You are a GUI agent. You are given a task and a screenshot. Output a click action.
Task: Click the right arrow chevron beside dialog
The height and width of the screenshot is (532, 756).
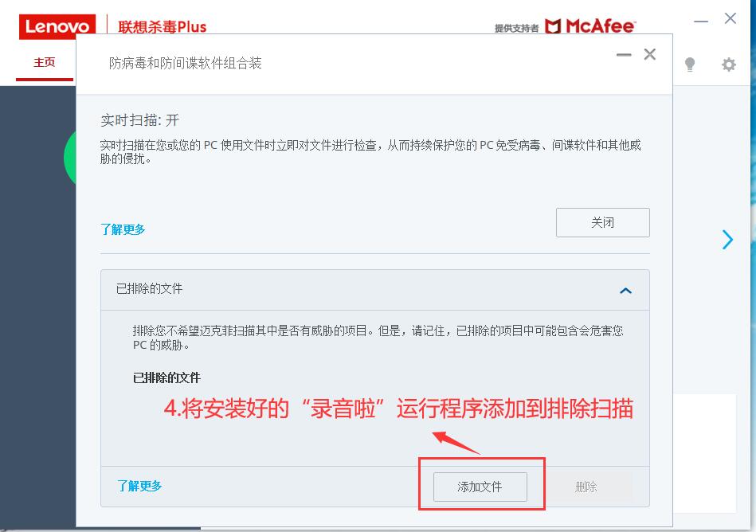tap(727, 240)
